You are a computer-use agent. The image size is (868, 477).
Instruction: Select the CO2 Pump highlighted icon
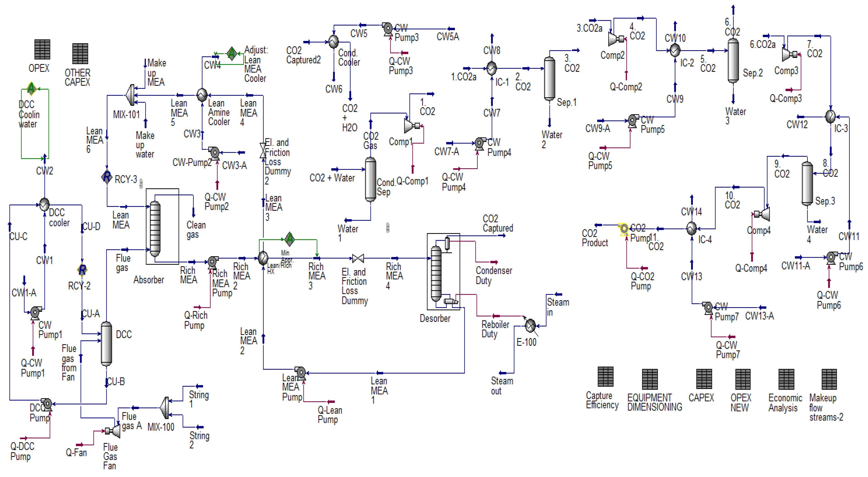point(624,229)
